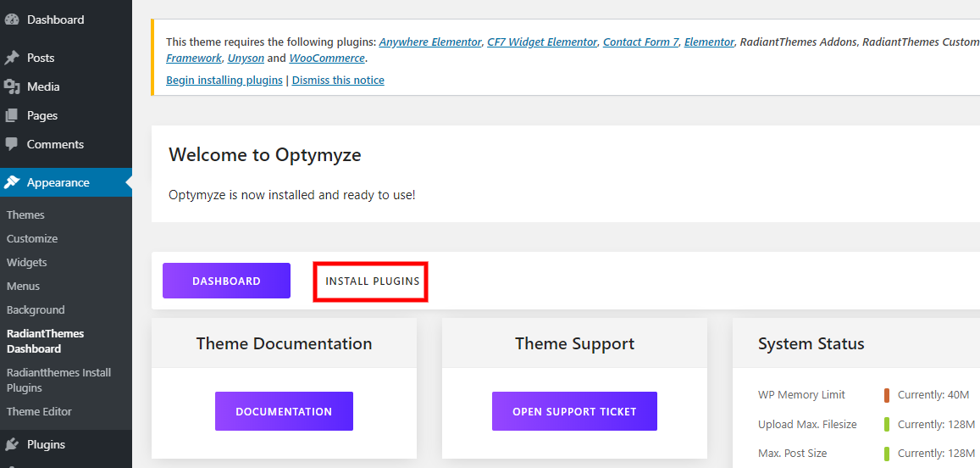Click Open Support Ticket button
The height and width of the screenshot is (468, 980).
point(574,411)
